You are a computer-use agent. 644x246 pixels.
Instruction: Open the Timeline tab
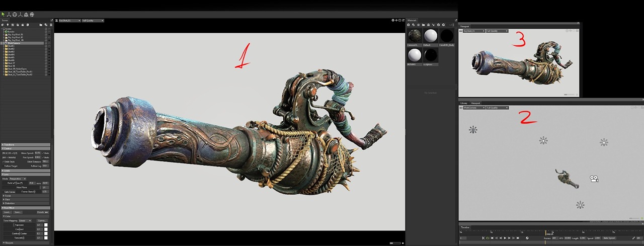point(465,227)
